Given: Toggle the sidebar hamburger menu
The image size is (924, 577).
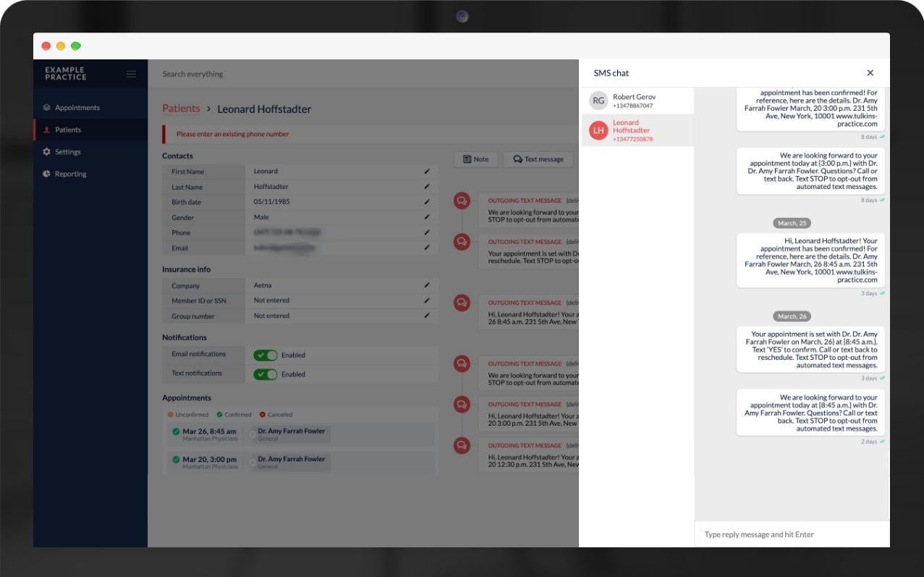Looking at the screenshot, I should pyautogui.click(x=131, y=74).
